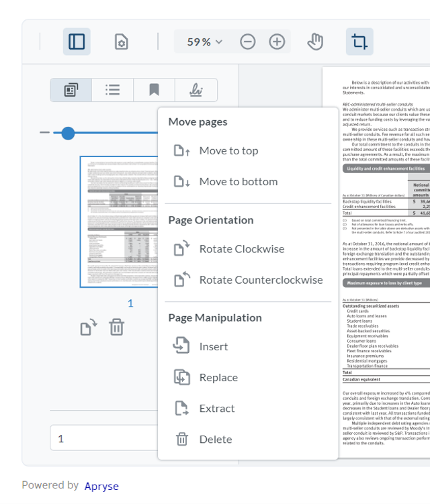Choose Rotate Counterclockwise in the menu

248,280
